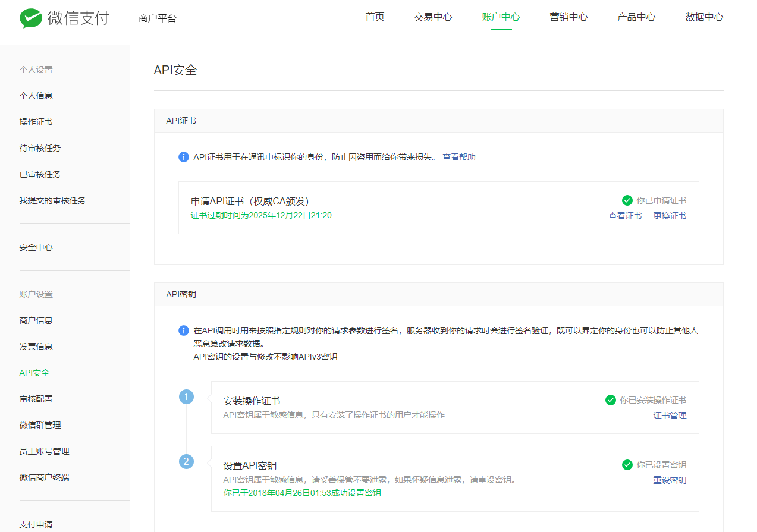This screenshot has width=757, height=532.
Task: Open 发票信息 sidebar item
Action: [36, 347]
